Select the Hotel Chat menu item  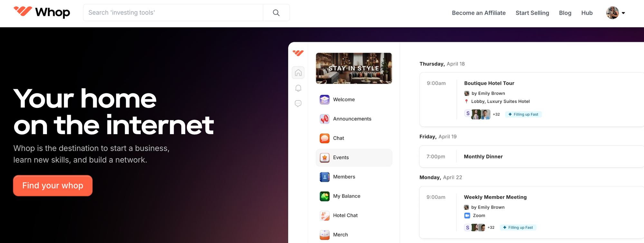click(x=354, y=215)
